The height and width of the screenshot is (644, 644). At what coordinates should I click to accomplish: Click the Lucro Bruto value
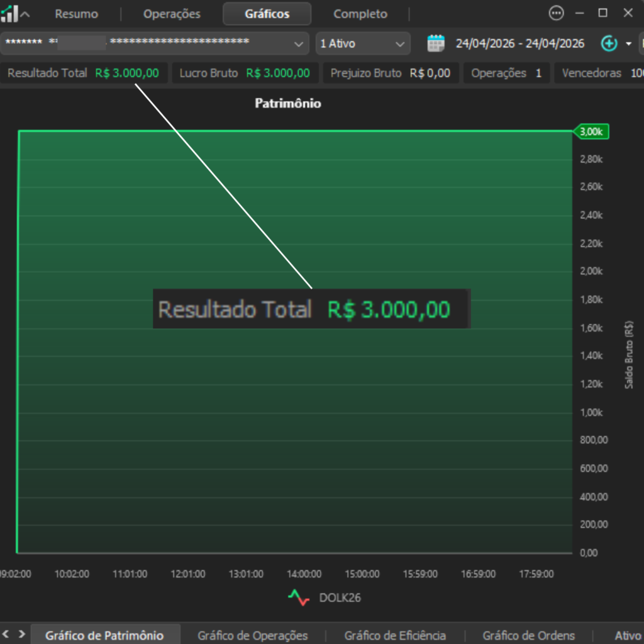coord(277,73)
